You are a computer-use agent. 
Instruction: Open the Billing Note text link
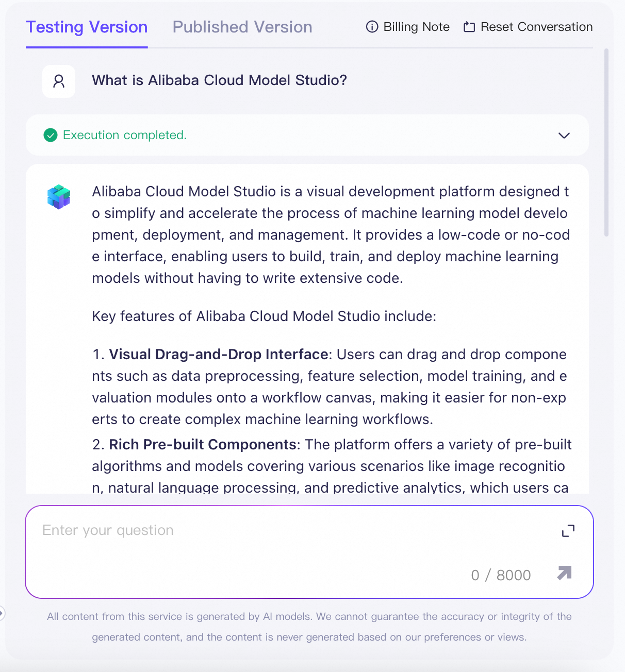(417, 27)
